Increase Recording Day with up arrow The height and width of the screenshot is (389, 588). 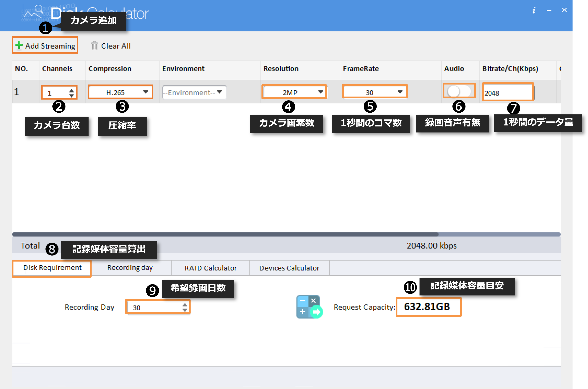pos(185,305)
